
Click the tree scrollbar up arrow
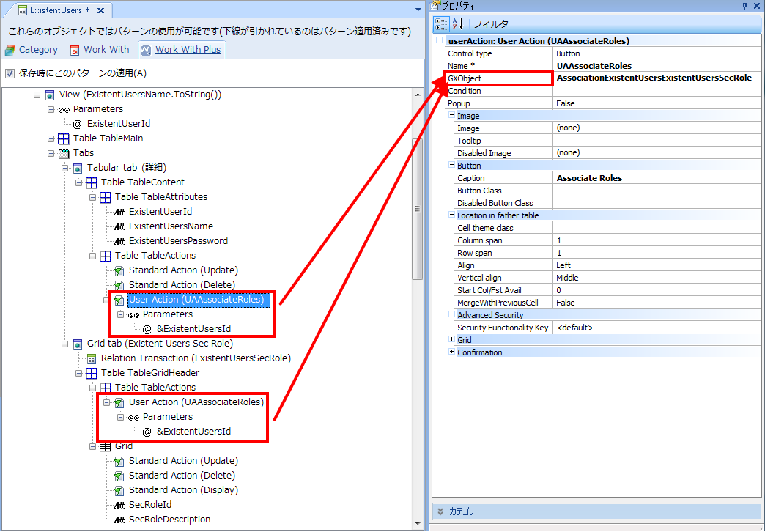click(418, 95)
